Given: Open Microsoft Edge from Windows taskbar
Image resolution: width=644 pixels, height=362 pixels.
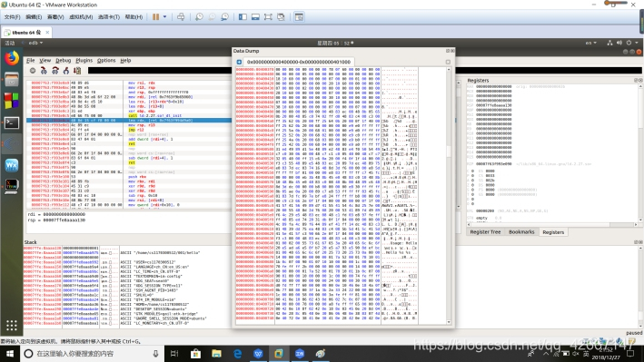Looking at the screenshot, I should pos(237,354).
